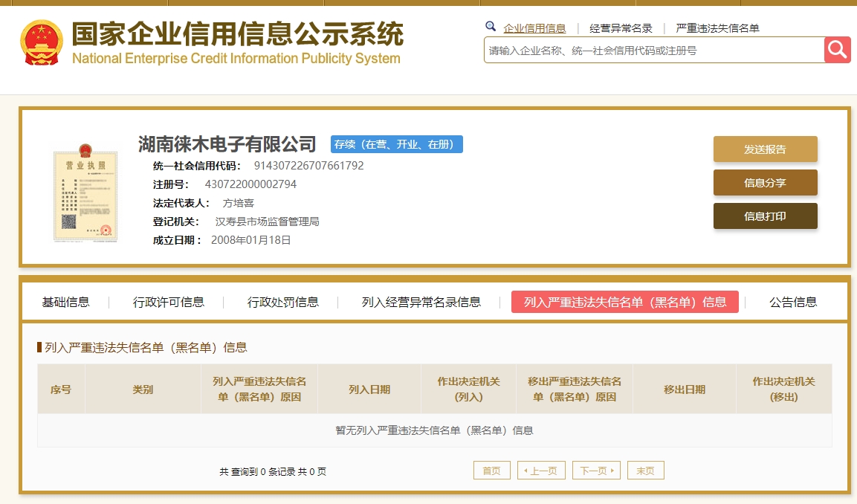Click the 序号 column header
The image size is (857, 504).
[x=61, y=390]
